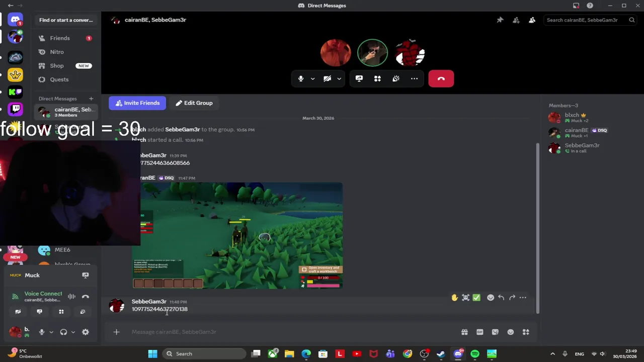Image resolution: width=644 pixels, height=362 pixels.
Task: Open blxch in the members list
Action: pyautogui.click(x=591, y=118)
